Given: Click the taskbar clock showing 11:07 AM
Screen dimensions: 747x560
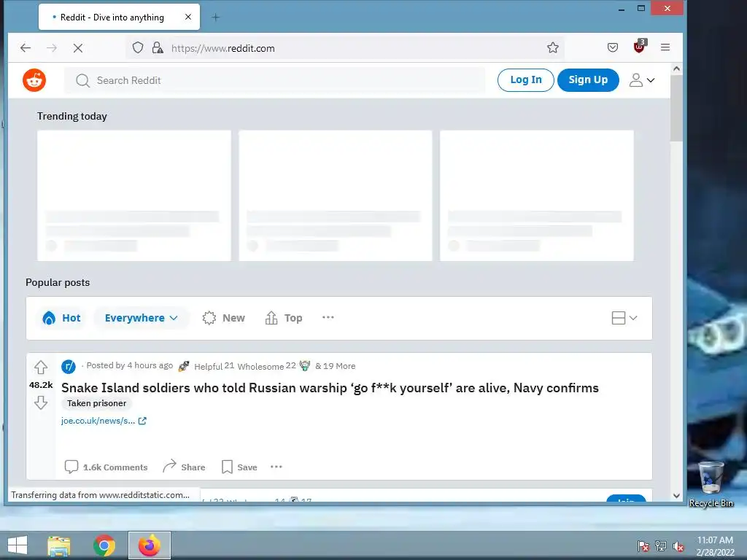Looking at the screenshot, I should [715, 546].
